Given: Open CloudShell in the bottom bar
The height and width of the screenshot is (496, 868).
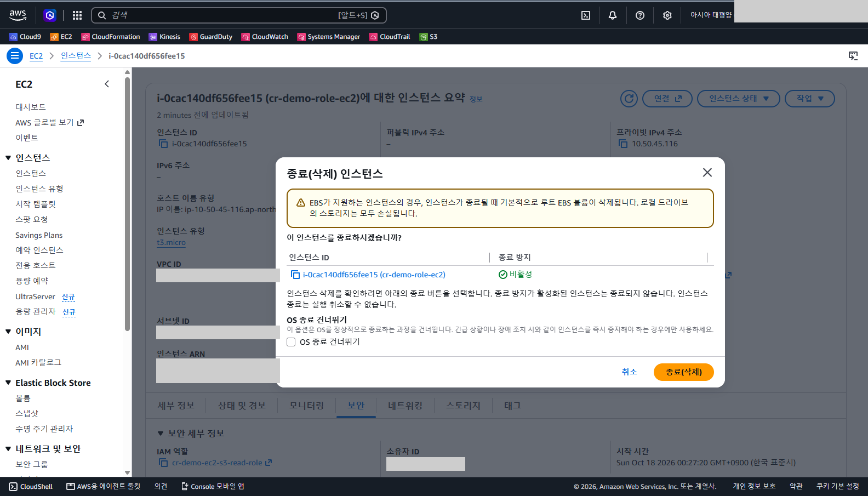Looking at the screenshot, I should [31, 487].
